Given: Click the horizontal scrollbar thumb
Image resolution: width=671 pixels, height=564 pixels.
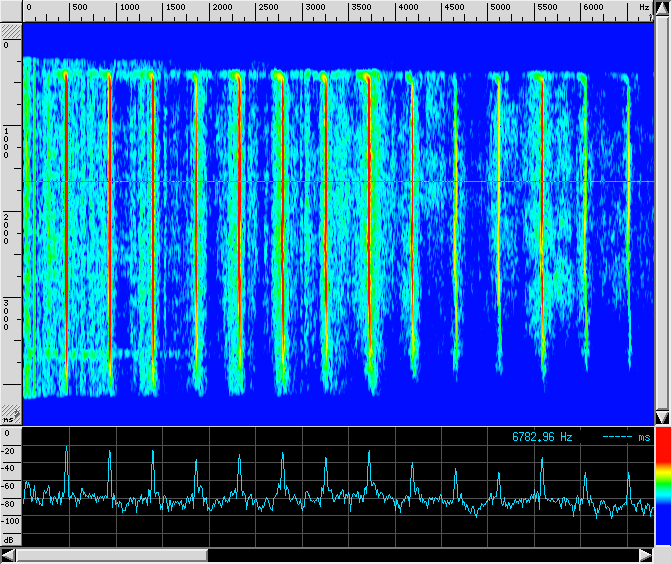Looking at the screenshot, I should [110, 555].
